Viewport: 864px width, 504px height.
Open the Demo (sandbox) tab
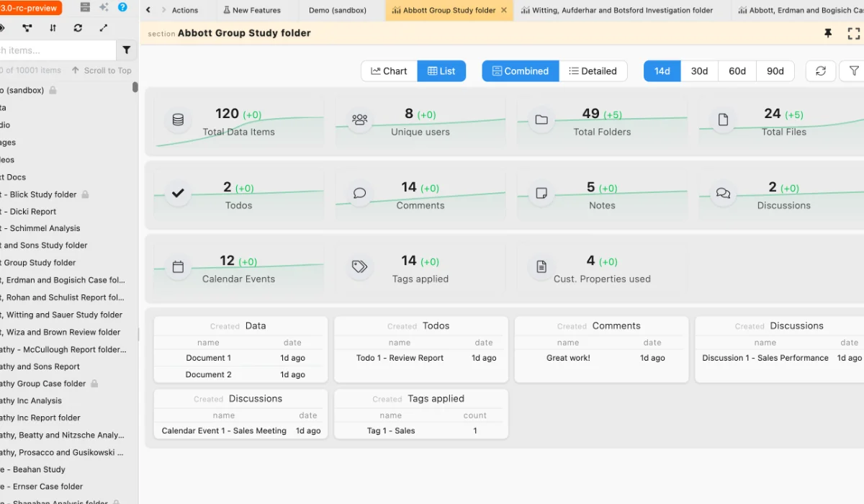point(337,10)
